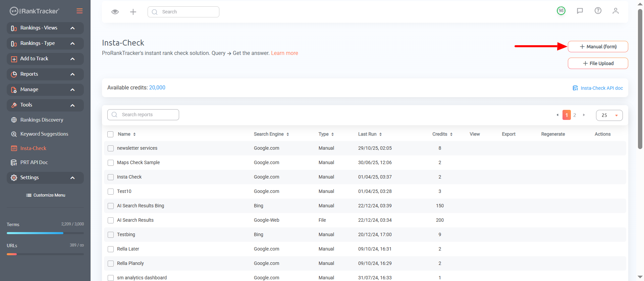Screen dimensions: 644x281
Task: Collapse the Rankings - Type section chevron
Action: pyautogui.click(x=72, y=44)
